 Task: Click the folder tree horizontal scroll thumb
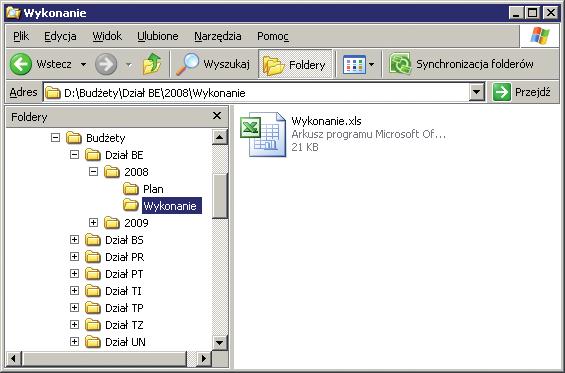pos(104,358)
